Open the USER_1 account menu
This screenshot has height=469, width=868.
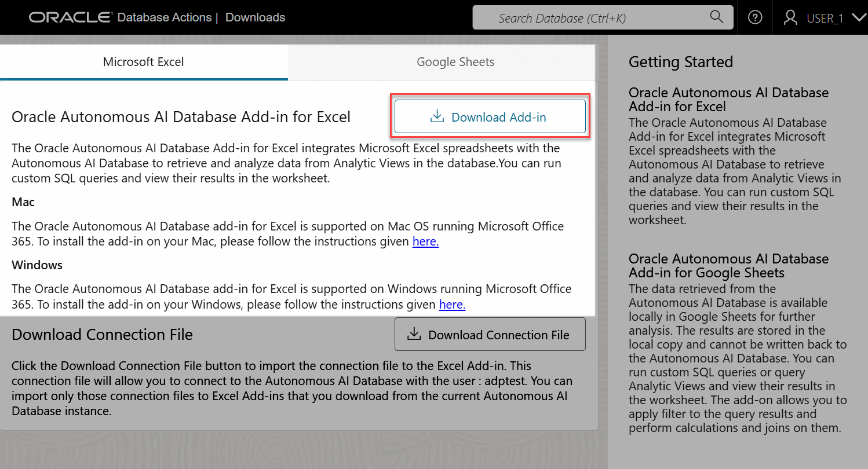click(825, 18)
